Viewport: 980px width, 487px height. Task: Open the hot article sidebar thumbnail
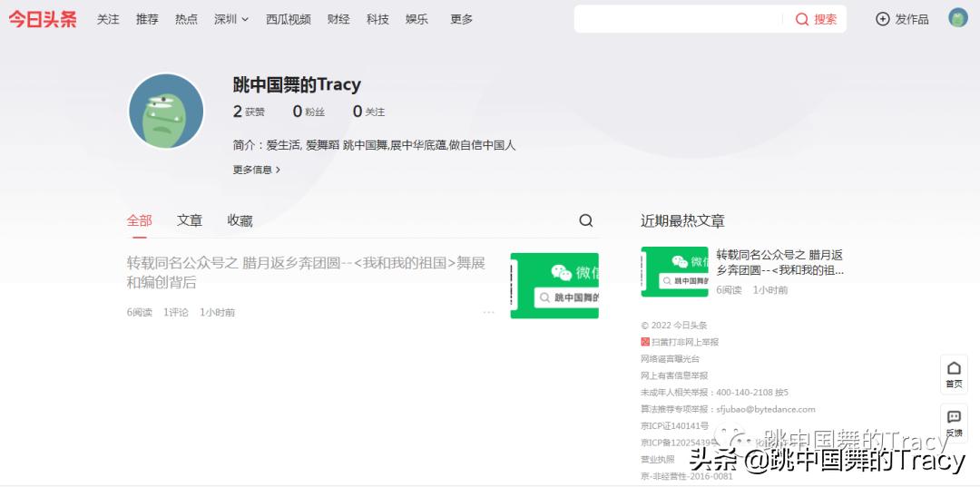[x=674, y=271]
